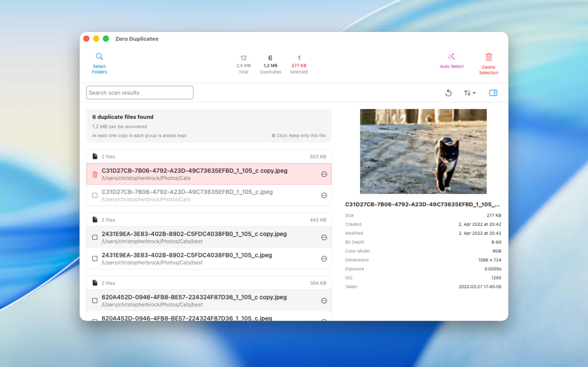588x367 pixels.
Task: Open options menu for 2431E9EA_1_105_c.jpeg
Action: [324, 259]
